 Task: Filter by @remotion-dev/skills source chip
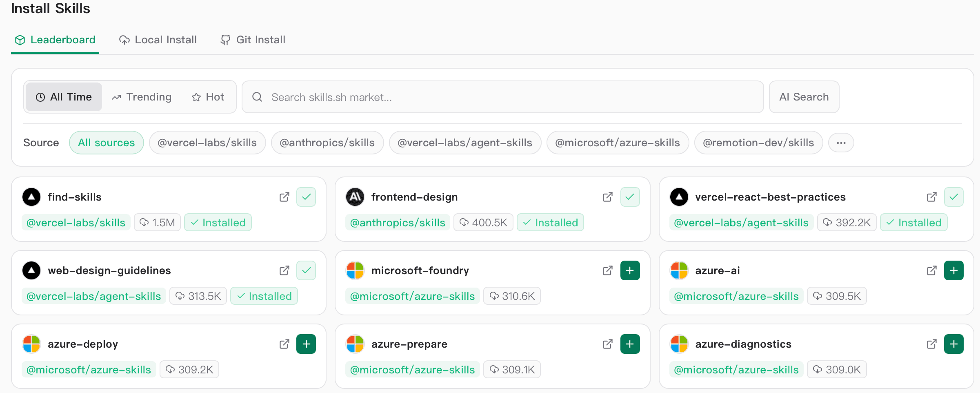click(x=758, y=143)
